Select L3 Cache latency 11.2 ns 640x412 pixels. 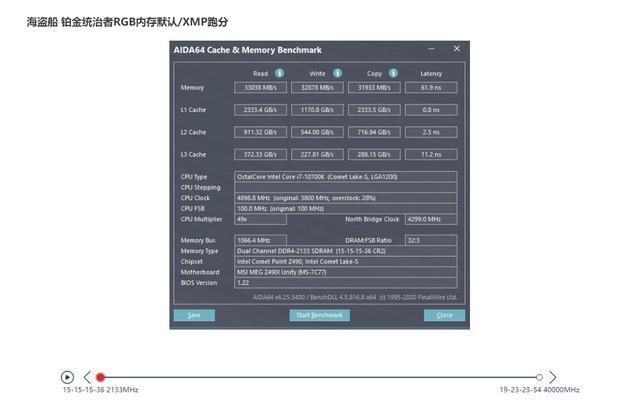[431, 154]
